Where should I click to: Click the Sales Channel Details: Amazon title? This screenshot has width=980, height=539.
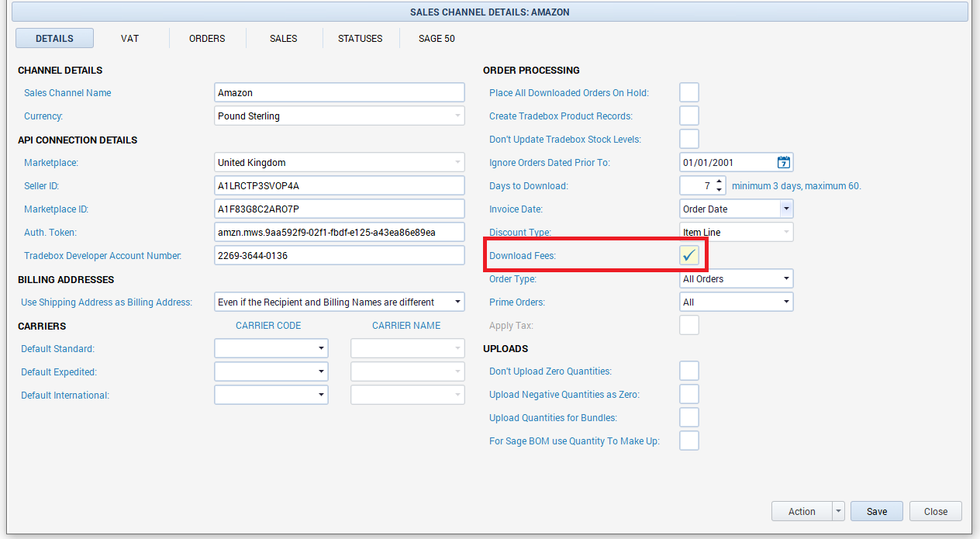coord(490,12)
